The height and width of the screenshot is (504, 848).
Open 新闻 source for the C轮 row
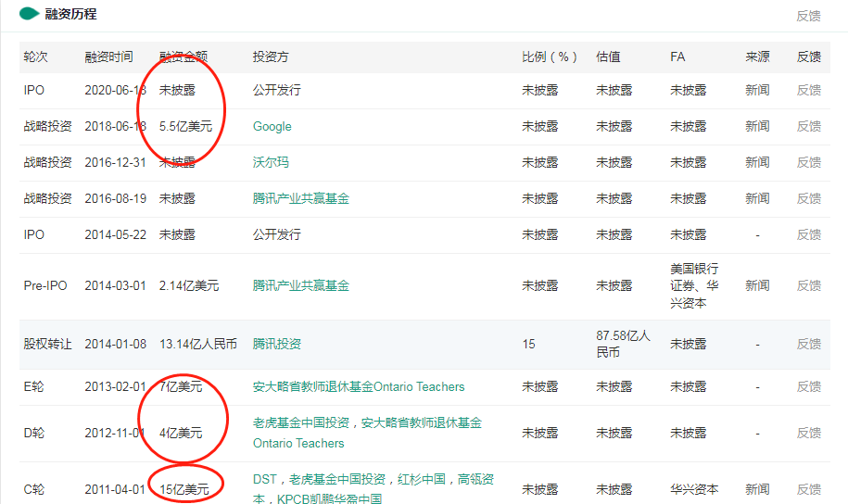[757, 488]
